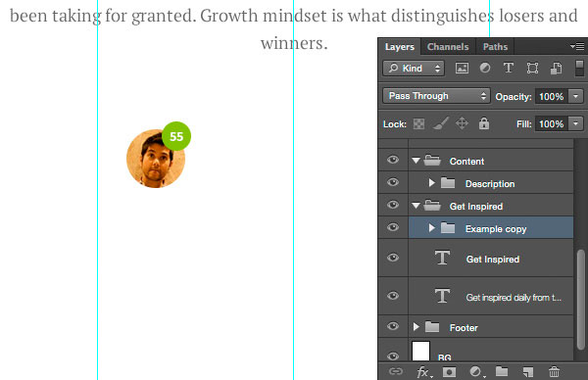
Task: Click the green 55 badge on canvas
Action: click(x=176, y=136)
